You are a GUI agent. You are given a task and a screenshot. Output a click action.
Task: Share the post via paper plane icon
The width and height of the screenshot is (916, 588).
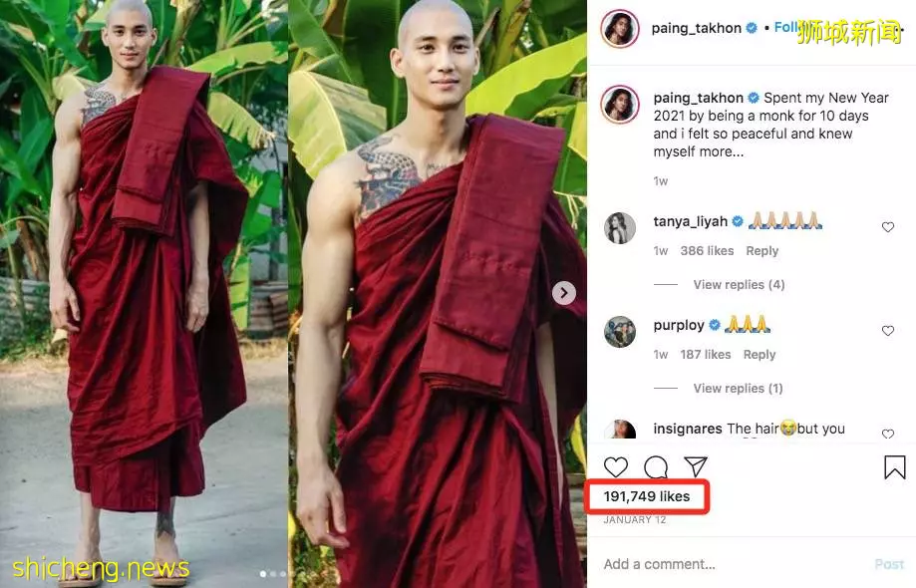point(696,466)
